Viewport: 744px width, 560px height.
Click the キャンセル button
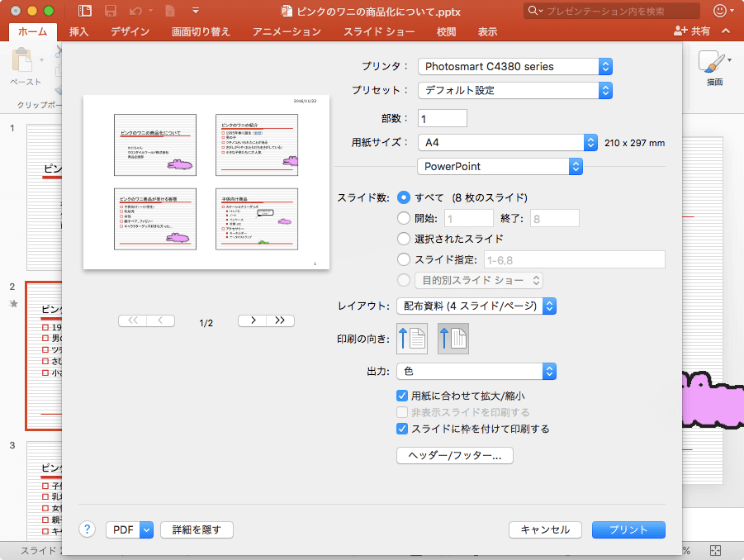[x=545, y=529]
